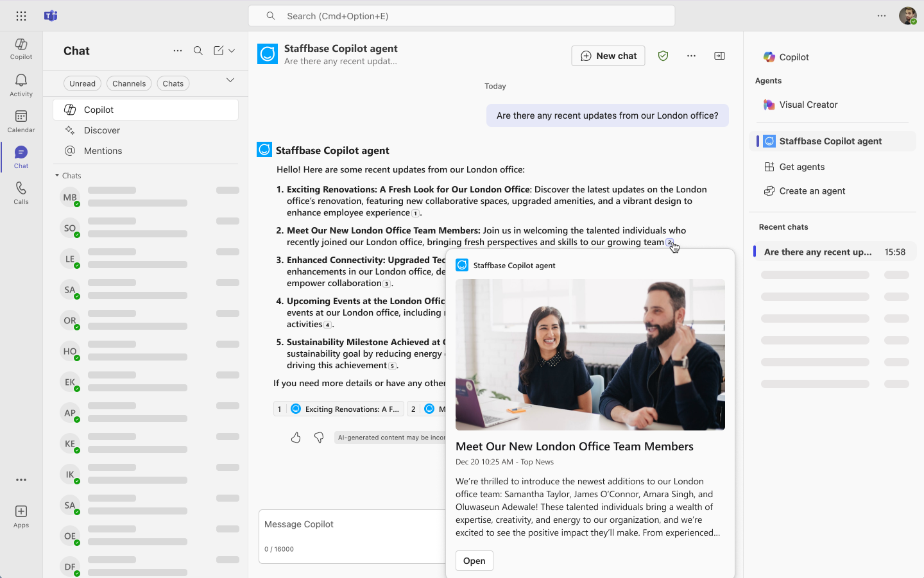Click title Meet Our New London Office Team Members
Screen dimensions: 924x578
coord(574,446)
